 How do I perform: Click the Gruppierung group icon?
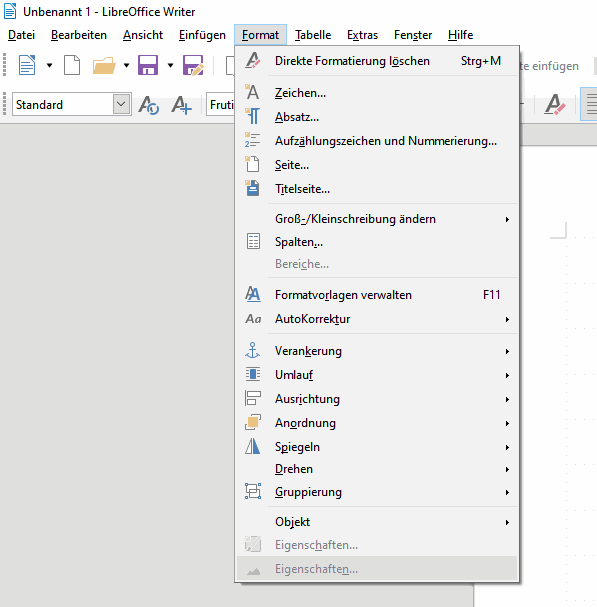253,491
